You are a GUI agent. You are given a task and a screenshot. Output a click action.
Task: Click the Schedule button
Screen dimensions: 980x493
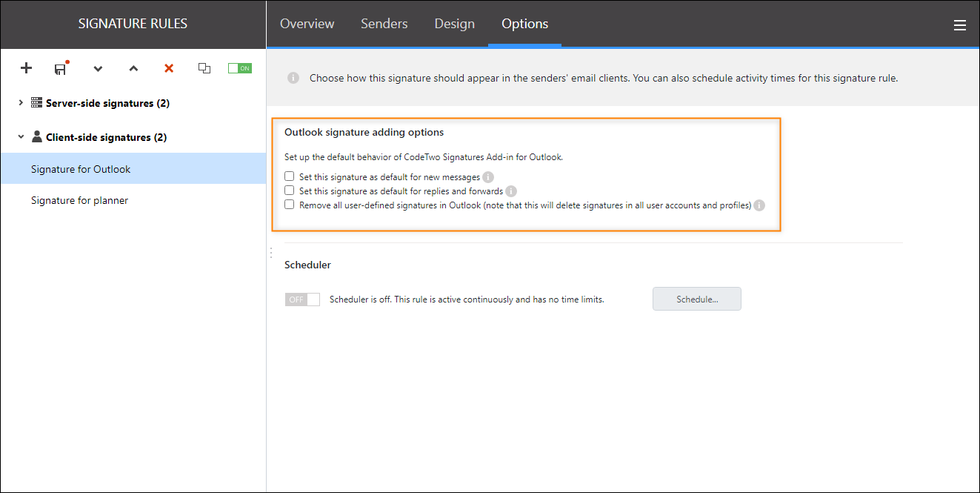696,299
